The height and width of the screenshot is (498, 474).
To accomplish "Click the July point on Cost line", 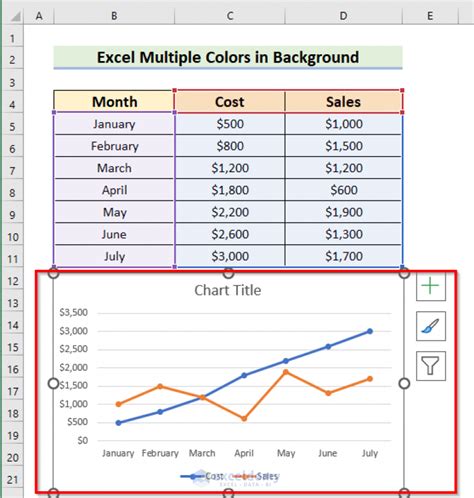I will click(370, 331).
